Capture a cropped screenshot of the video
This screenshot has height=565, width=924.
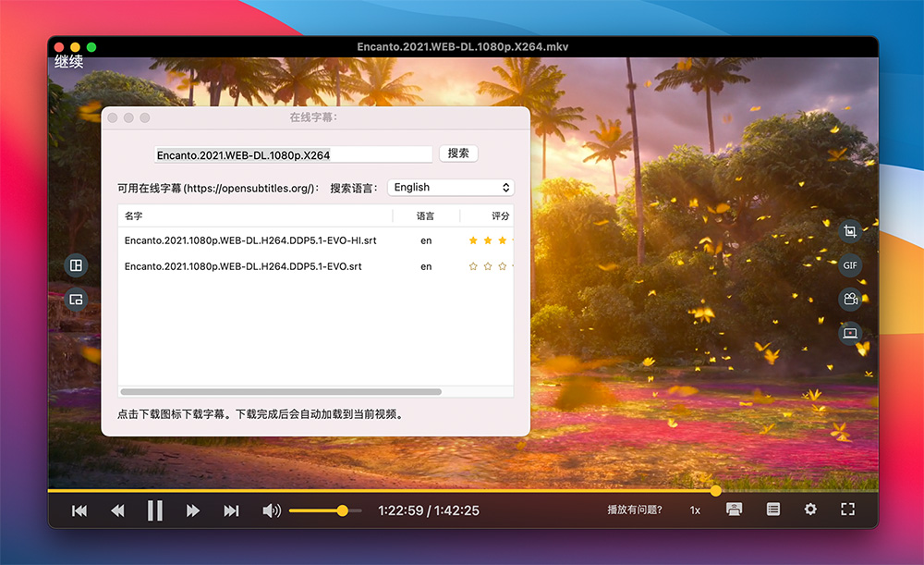click(850, 231)
